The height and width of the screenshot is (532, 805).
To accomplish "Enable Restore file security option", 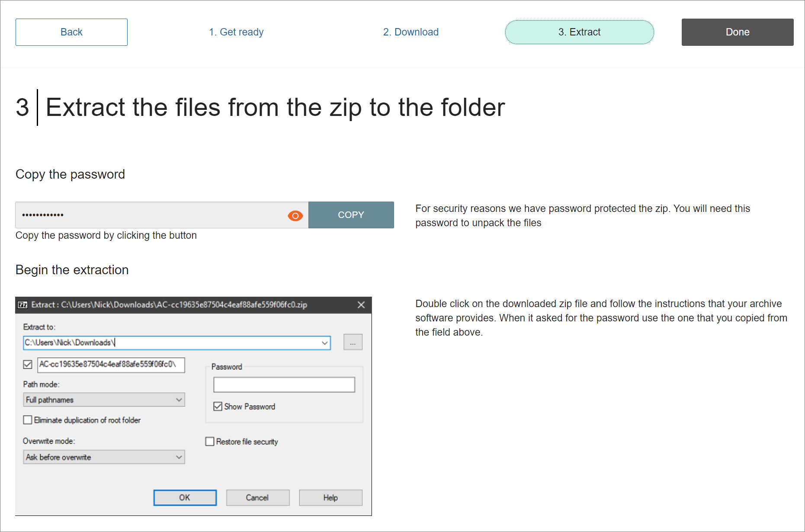I will tap(209, 441).
